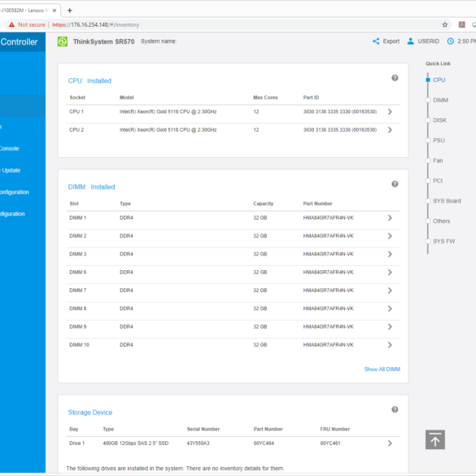Expand the DIMM 9 row chevron
The image size is (476, 476).
pos(390,327)
